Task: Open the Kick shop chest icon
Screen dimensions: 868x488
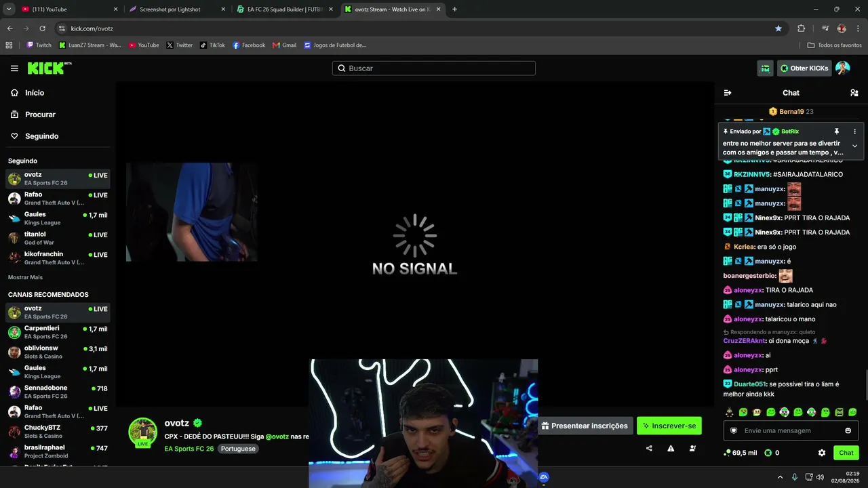Action: coord(765,68)
